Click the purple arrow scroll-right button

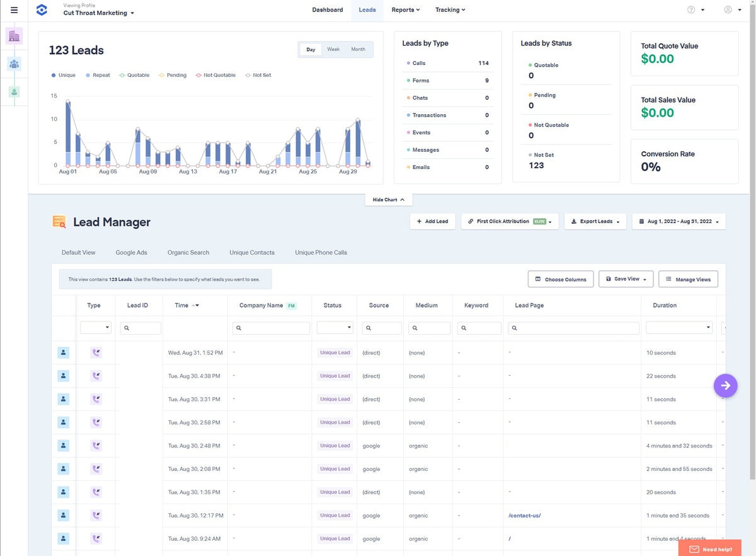point(725,385)
